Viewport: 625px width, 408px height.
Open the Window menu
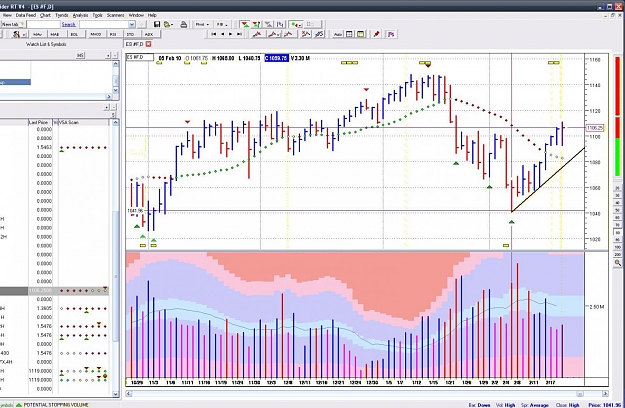click(x=136, y=15)
